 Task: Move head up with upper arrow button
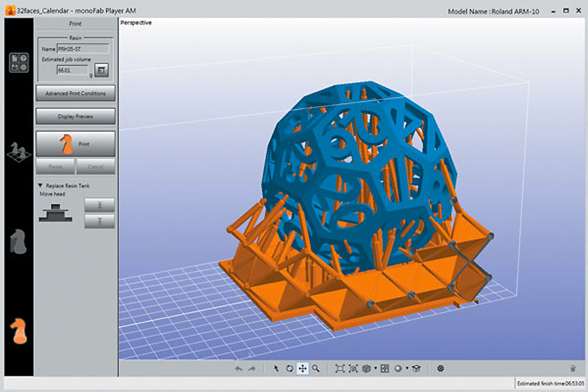coord(99,204)
